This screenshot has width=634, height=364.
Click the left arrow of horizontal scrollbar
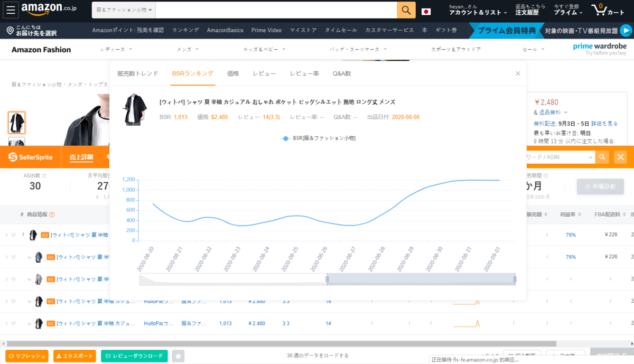pyautogui.click(x=3, y=344)
